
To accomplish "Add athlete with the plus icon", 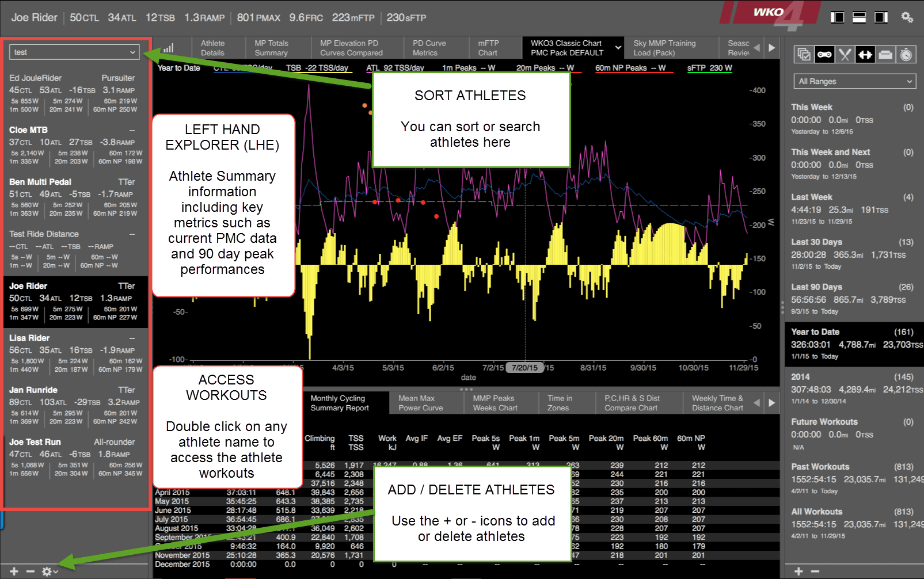I will [x=14, y=572].
